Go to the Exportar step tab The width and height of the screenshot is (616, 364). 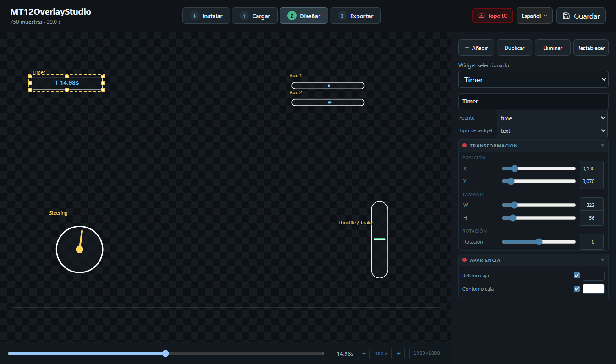tap(355, 16)
